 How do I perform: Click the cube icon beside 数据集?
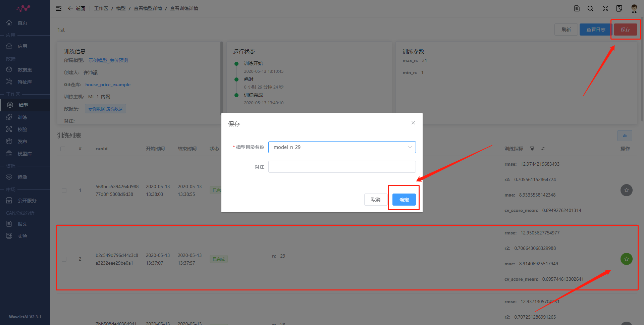[9, 70]
